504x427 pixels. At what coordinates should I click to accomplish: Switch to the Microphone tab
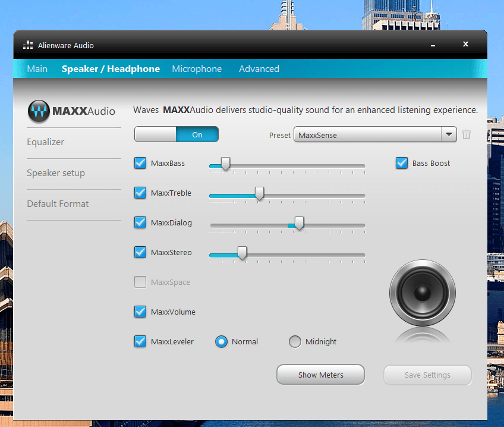tap(197, 69)
